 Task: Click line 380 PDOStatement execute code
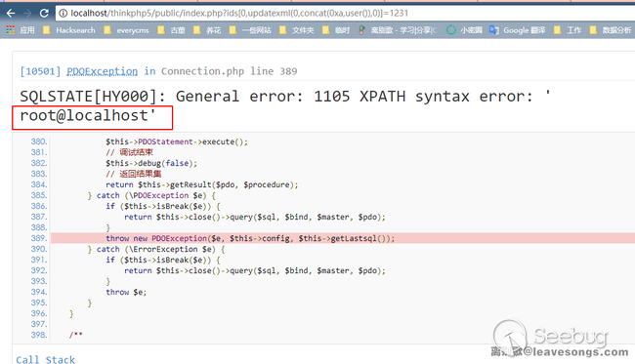(177, 142)
